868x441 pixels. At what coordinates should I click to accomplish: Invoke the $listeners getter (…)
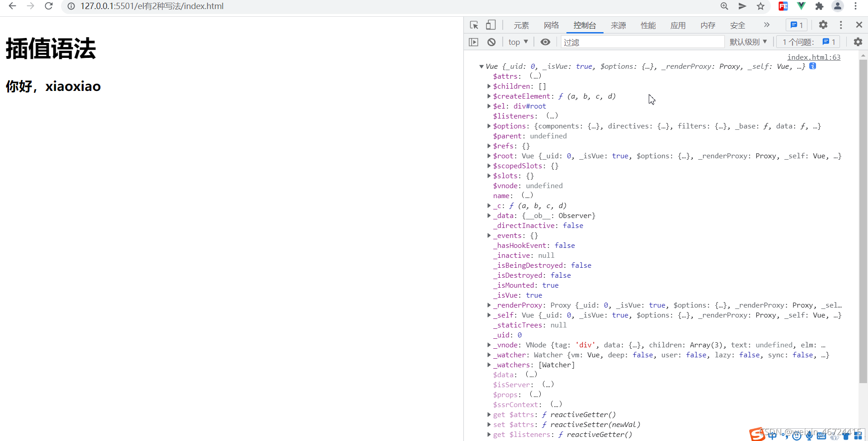(x=552, y=116)
